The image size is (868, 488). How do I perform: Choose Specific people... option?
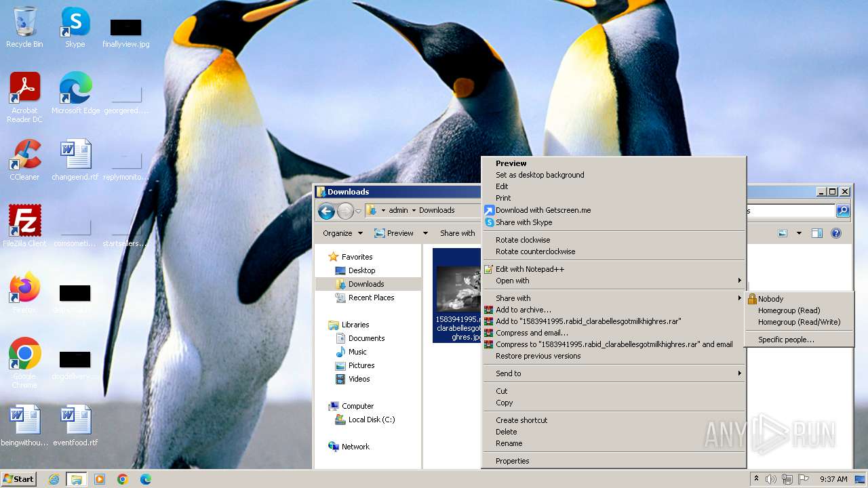tap(799, 340)
